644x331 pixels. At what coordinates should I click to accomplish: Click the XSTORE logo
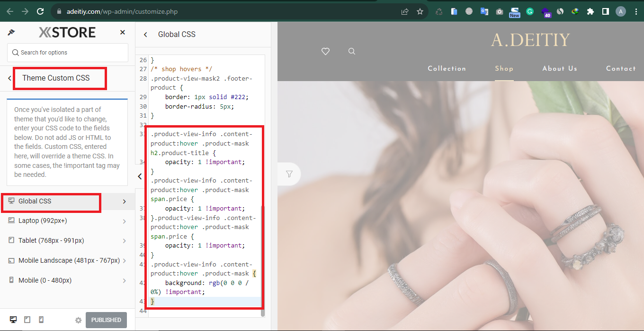click(x=67, y=32)
